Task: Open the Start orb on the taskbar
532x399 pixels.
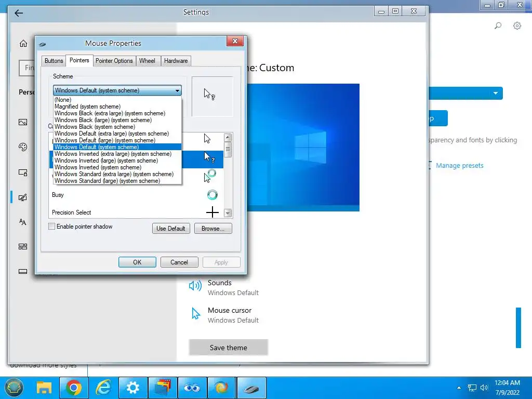Action: point(14,388)
